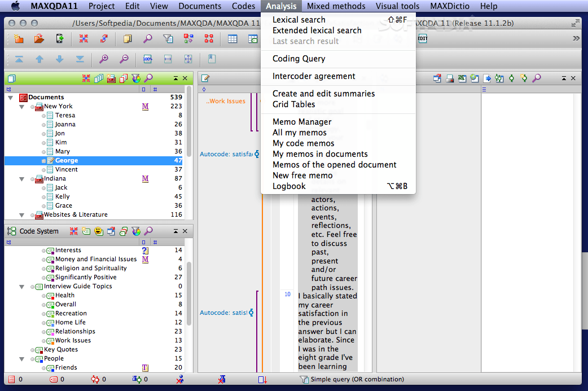Open the Code Matrix table icon

(232, 38)
